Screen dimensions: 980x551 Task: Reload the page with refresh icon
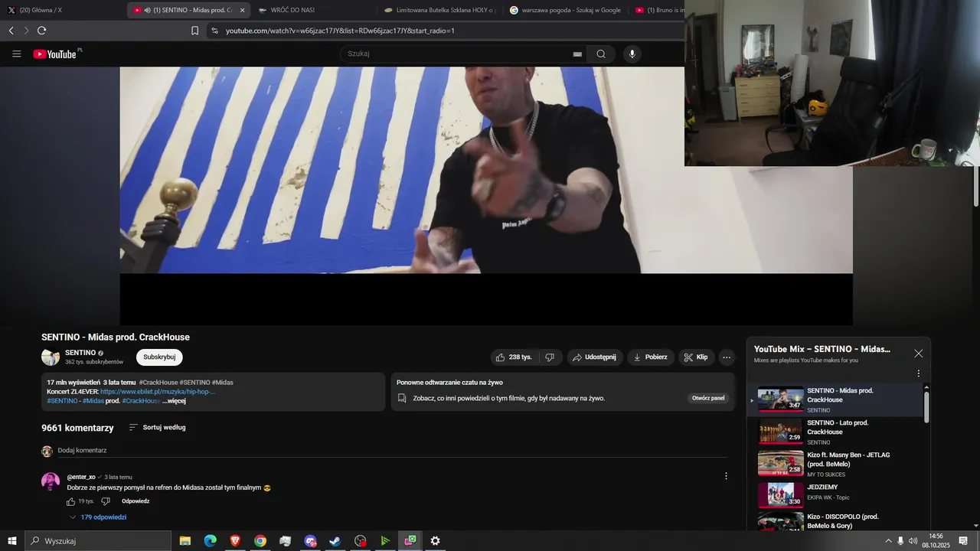41,31
